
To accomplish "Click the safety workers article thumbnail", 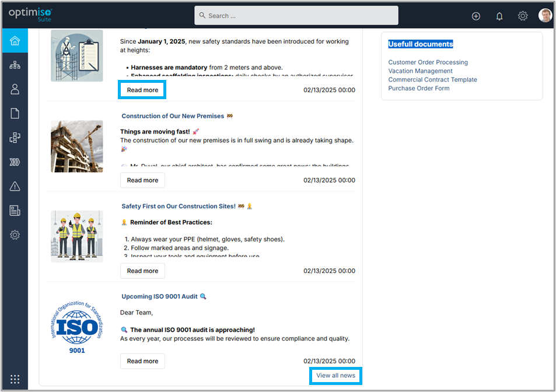I will point(76,236).
